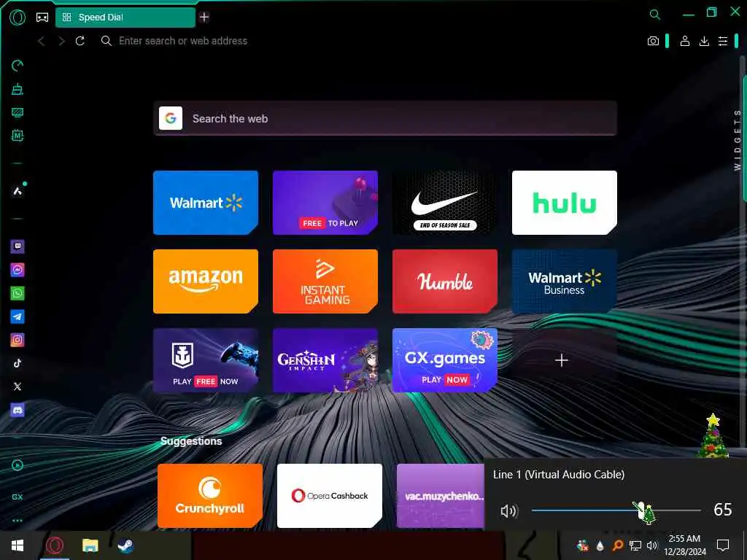The height and width of the screenshot is (560, 747).
Task: Open the downloads icon
Action: (704, 42)
